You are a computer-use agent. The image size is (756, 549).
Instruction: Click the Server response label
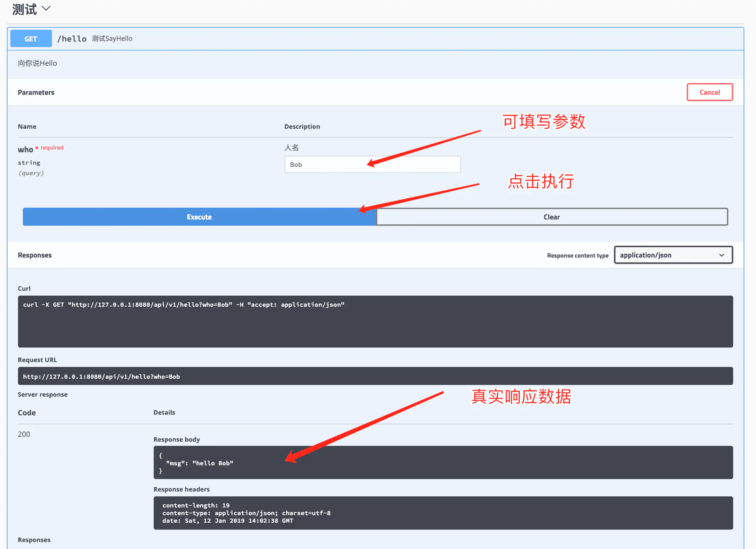pyautogui.click(x=43, y=395)
